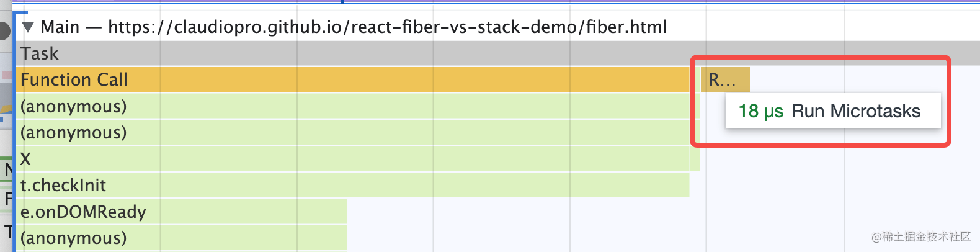Collapse the Main thread track triangle
This screenshot has height=252, width=980.
27,27
